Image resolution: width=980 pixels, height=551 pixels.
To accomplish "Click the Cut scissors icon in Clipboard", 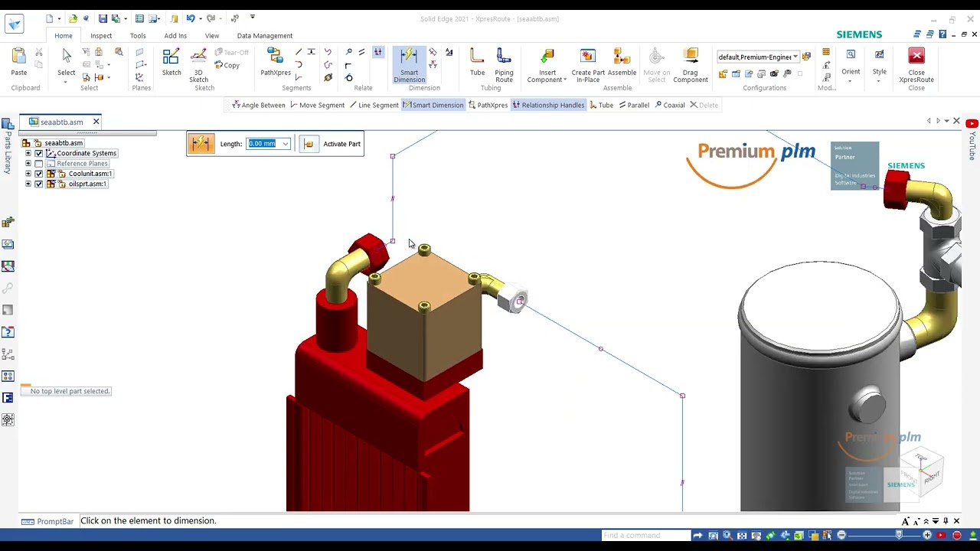I will pyautogui.click(x=38, y=52).
